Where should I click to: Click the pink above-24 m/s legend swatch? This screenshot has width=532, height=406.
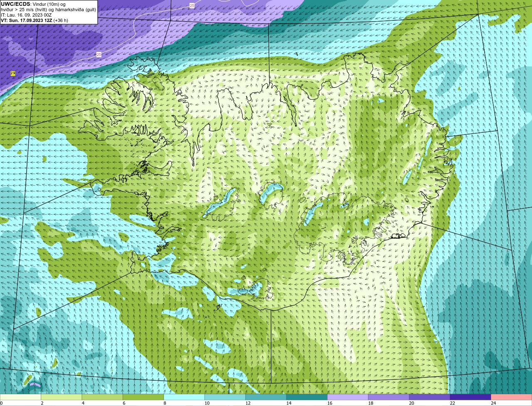pyautogui.click(x=512, y=397)
